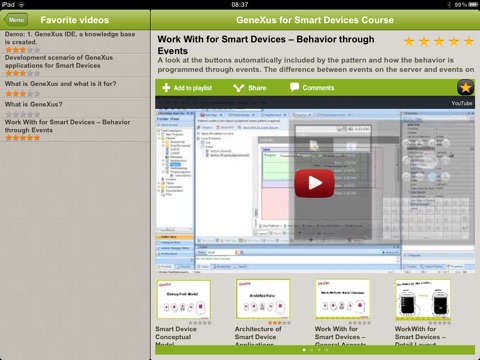Open WorkWith for Smart Devices Detail Layout thumbnail
The width and height of the screenshot is (480, 360).
point(423,300)
